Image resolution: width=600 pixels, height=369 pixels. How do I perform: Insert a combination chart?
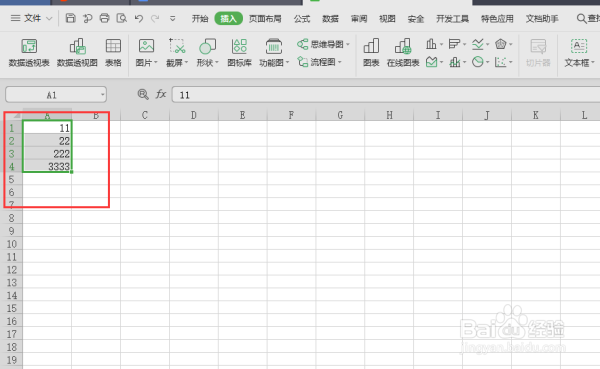tap(455, 62)
